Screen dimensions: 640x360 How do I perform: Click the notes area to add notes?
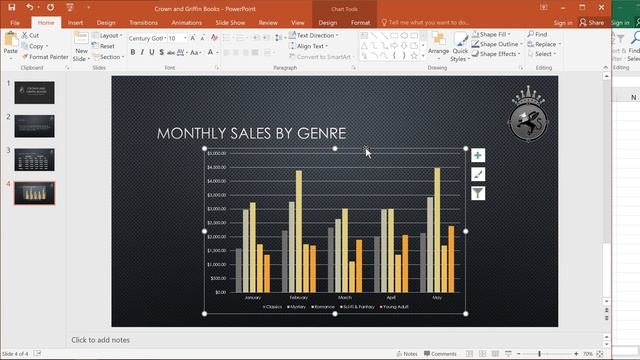[x=335, y=340]
